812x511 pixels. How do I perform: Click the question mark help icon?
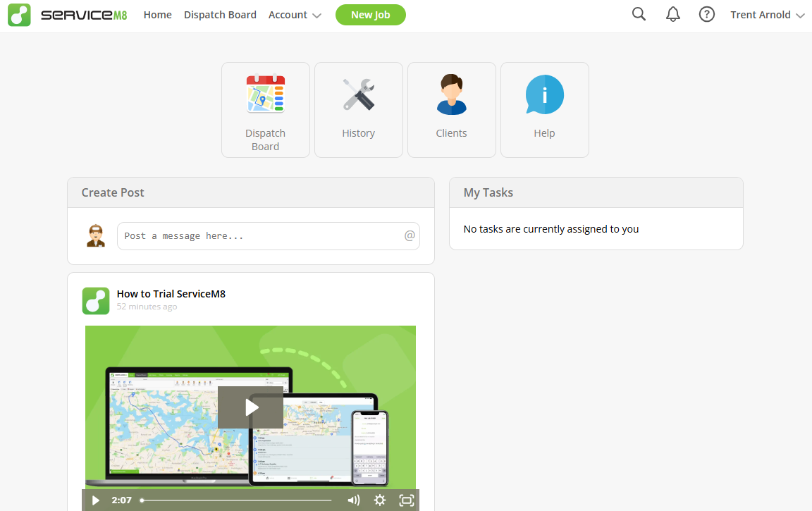706,14
